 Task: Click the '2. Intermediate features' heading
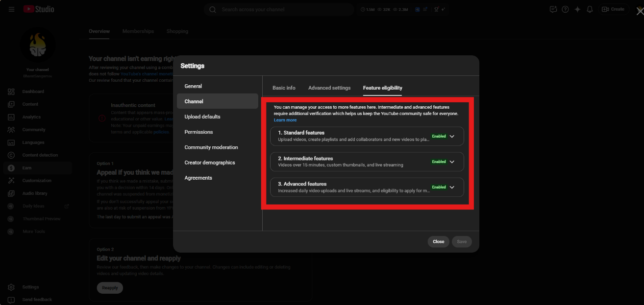tap(305, 159)
